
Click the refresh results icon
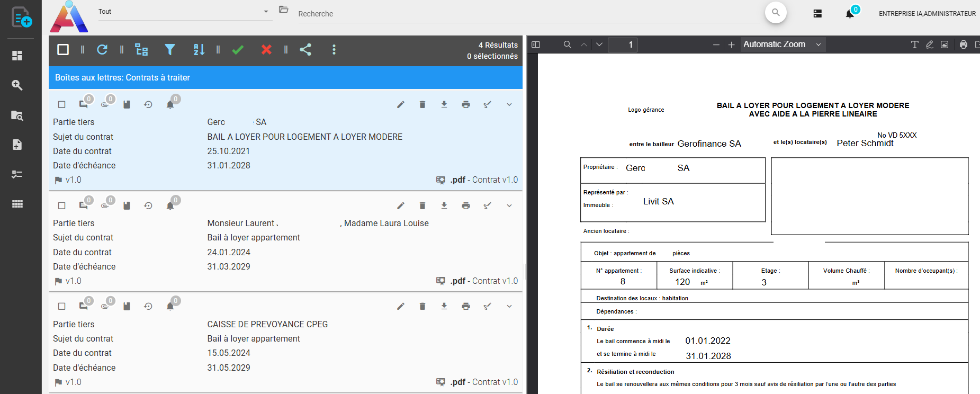click(102, 50)
